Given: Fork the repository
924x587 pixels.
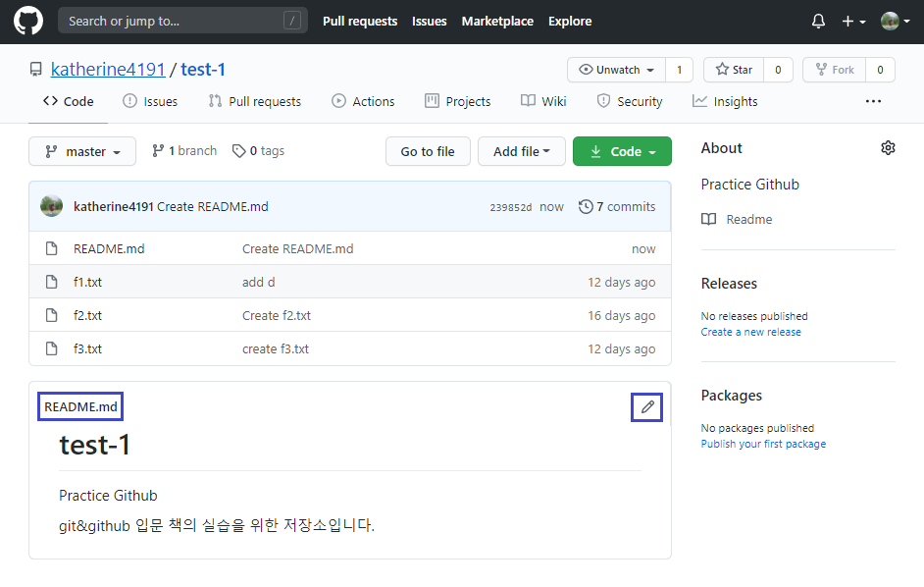Looking at the screenshot, I should tap(835, 70).
